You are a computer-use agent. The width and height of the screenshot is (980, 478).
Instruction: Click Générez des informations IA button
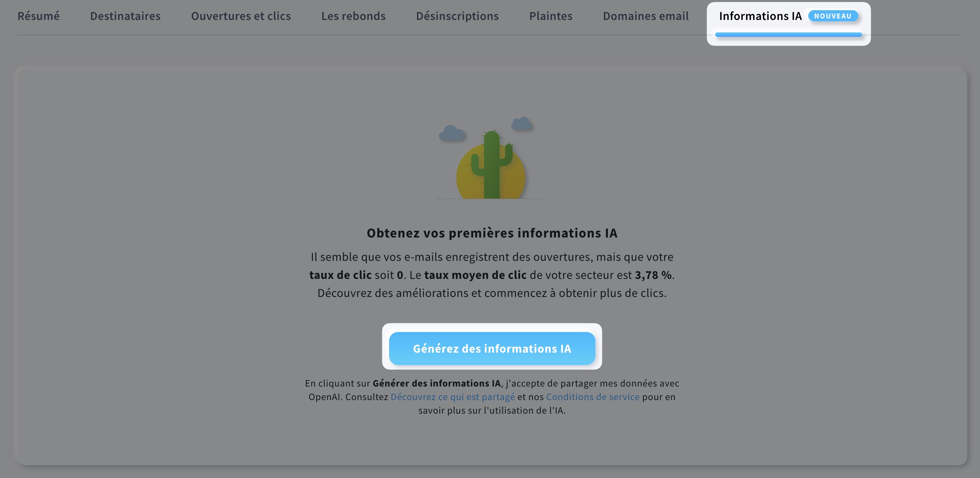492,348
